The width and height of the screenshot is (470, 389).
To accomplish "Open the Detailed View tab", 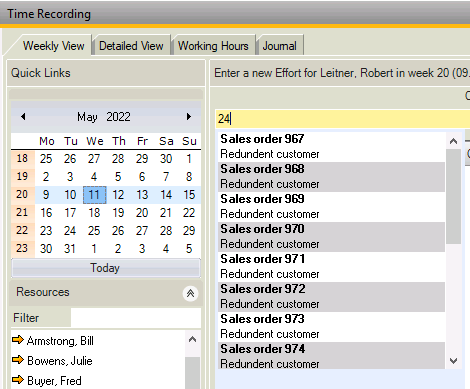I will (131, 46).
